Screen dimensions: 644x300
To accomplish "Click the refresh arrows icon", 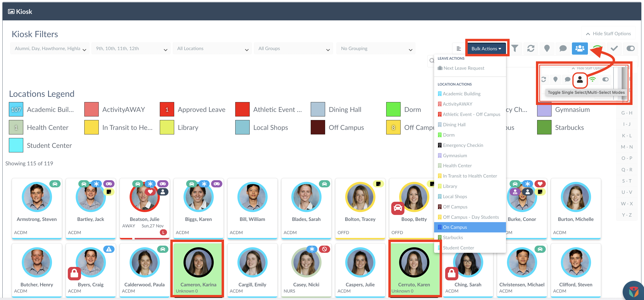I will [x=531, y=48].
